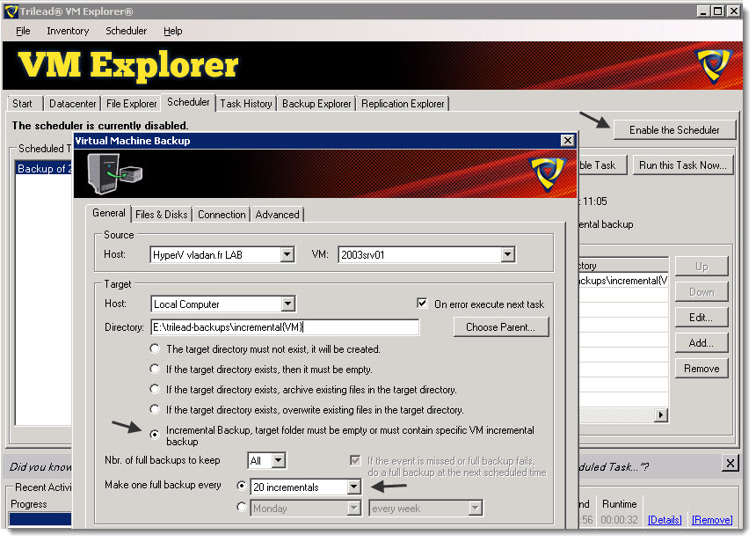Close the Virtual Machine Backup dialog

click(x=568, y=141)
